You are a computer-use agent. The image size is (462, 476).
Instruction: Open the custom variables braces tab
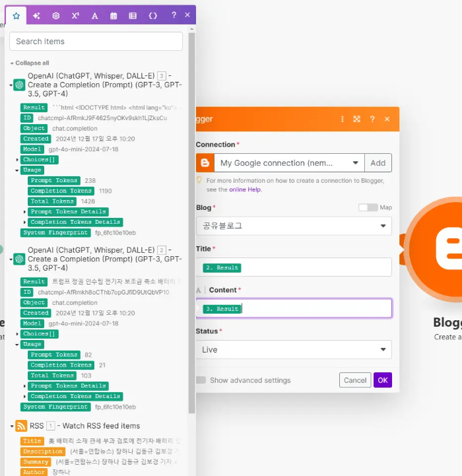pos(152,16)
